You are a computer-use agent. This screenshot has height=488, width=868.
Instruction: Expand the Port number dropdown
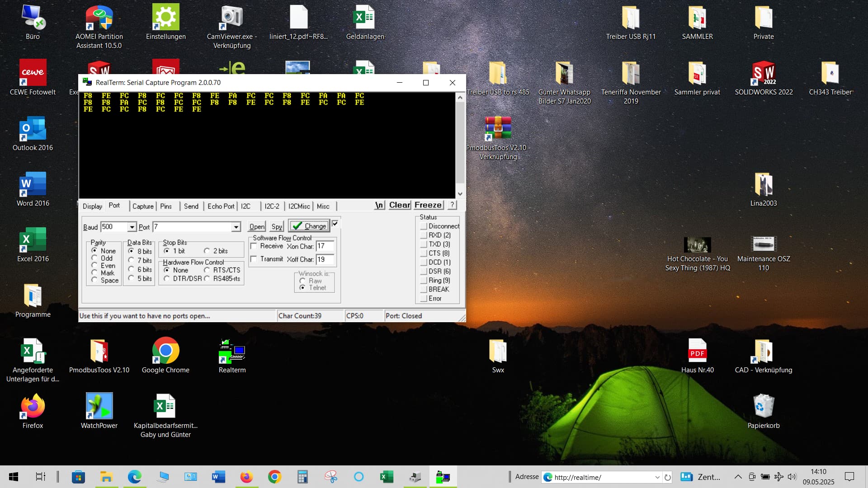click(x=236, y=227)
